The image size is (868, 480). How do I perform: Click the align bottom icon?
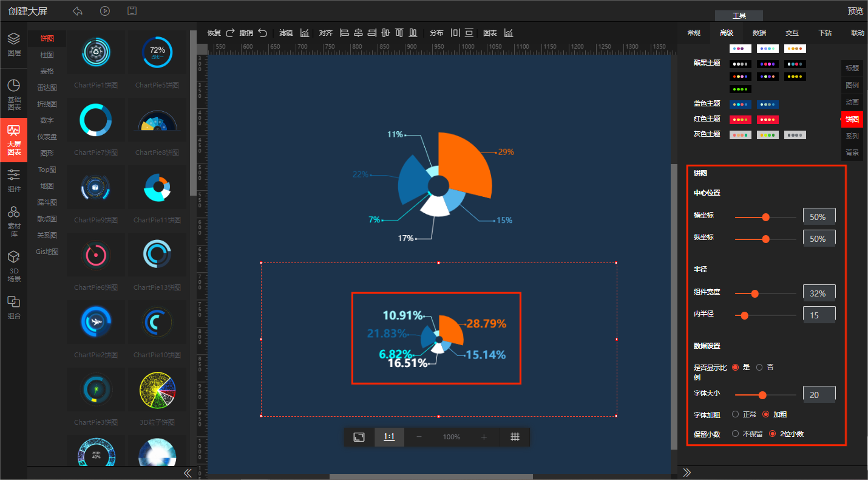point(413,33)
